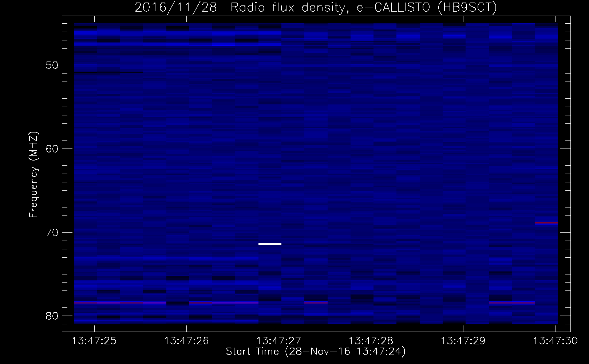Click the 13:47:29 time tick label
This screenshot has height=364, width=589.
click(x=463, y=341)
